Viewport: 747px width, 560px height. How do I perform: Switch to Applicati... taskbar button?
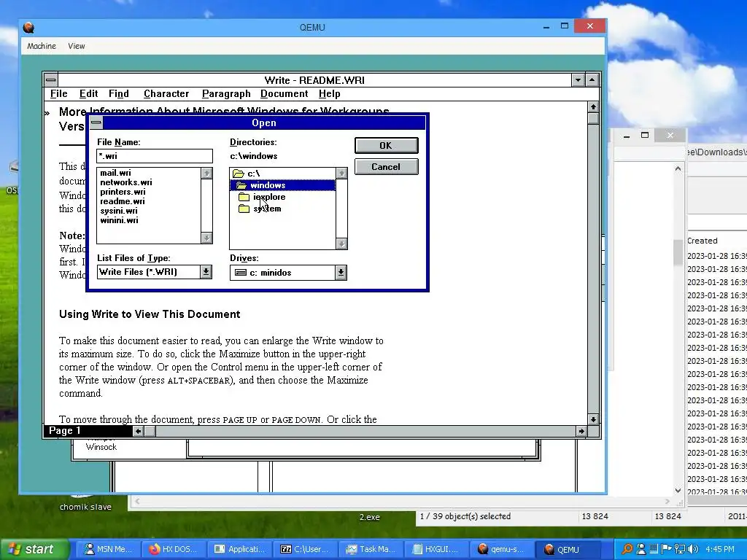coord(240,549)
